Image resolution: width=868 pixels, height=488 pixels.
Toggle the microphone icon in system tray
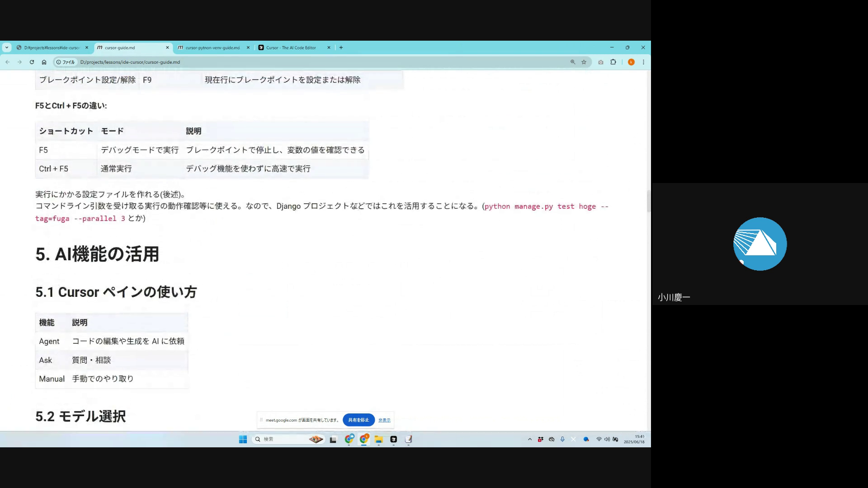click(x=562, y=439)
